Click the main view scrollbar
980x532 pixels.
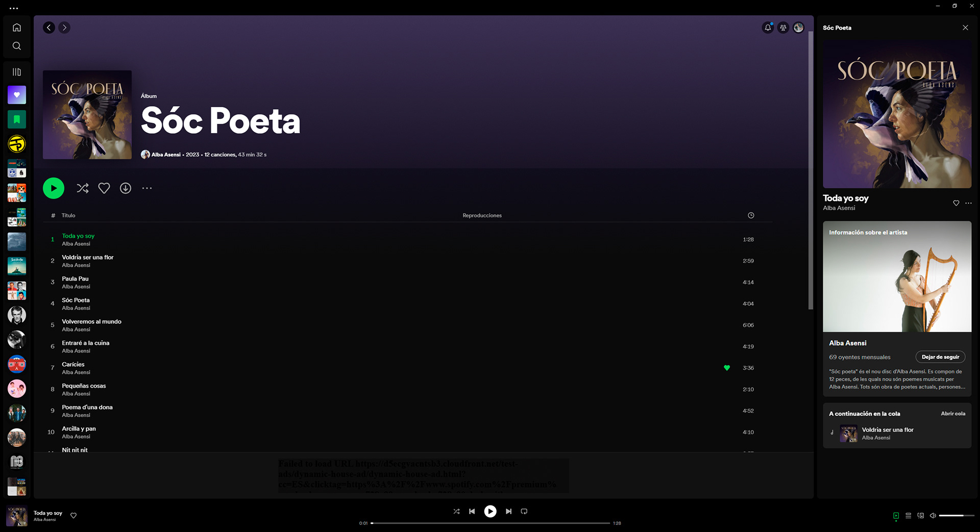coord(811,170)
